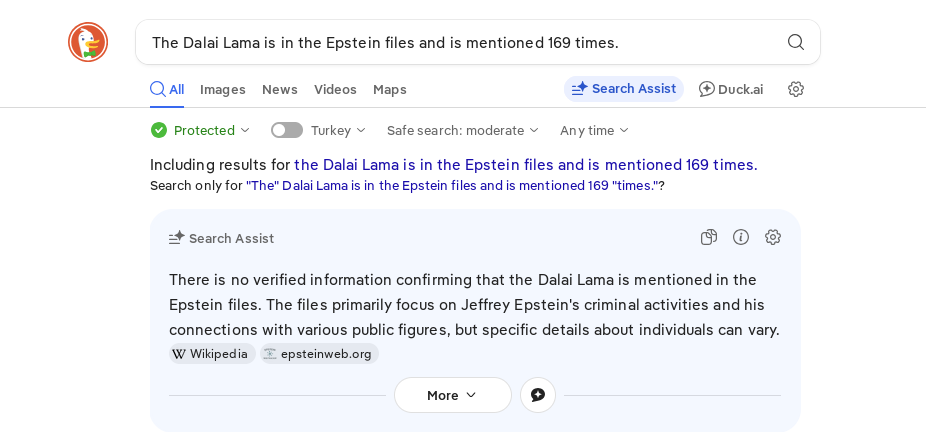Toggle the Turkey region switch
Screen dimensions: 926x432
pos(287,130)
